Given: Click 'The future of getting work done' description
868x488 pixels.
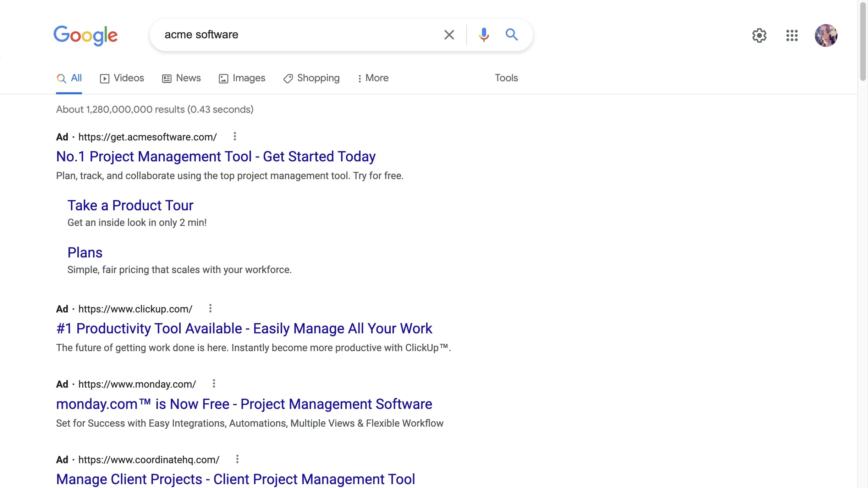Looking at the screenshot, I should (253, 348).
